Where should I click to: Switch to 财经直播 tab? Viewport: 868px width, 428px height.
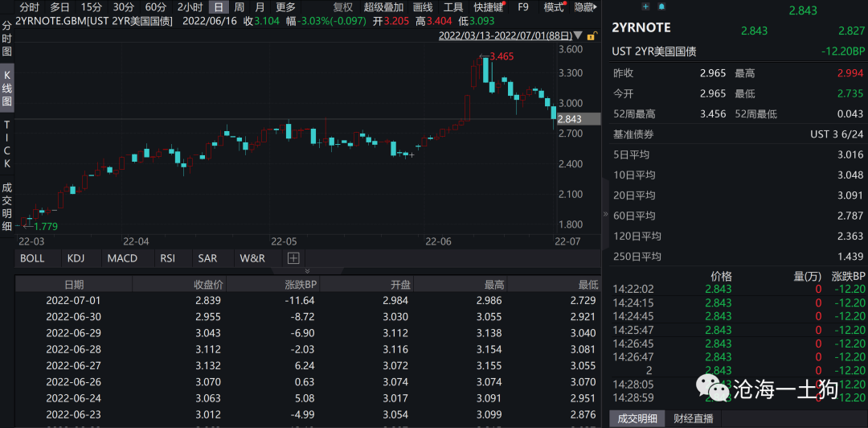693,418
